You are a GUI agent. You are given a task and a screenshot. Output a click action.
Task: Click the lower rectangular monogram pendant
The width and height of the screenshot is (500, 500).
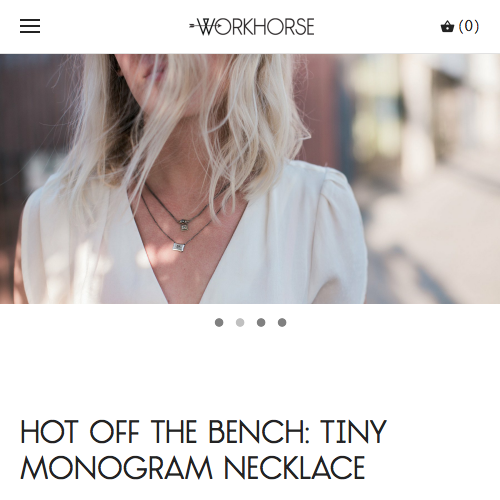pos(179,247)
